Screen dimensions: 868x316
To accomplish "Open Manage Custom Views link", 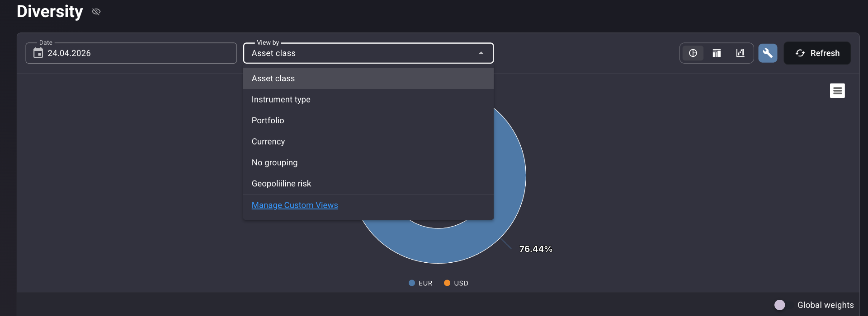I will coord(295,205).
